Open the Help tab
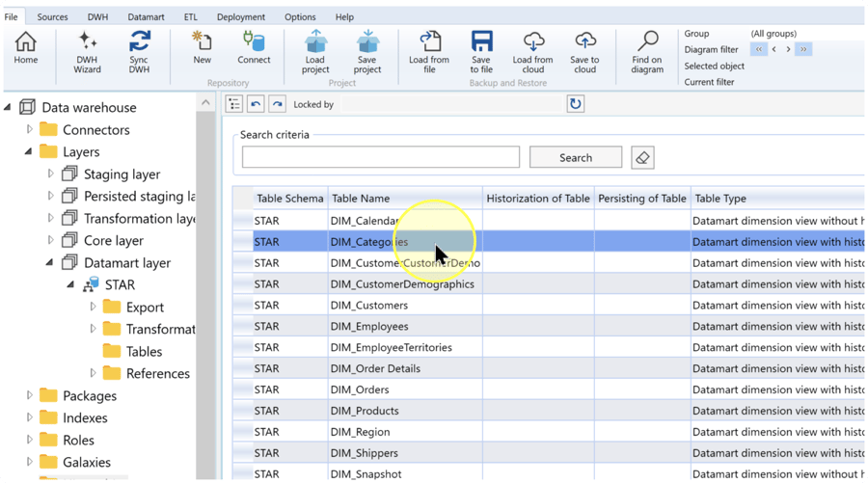Screen dimensions: 868x483 (344, 16)
